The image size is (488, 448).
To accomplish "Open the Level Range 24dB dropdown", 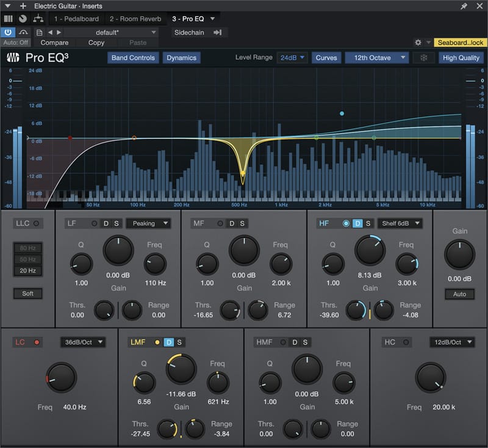I will [x=293, y=58].
